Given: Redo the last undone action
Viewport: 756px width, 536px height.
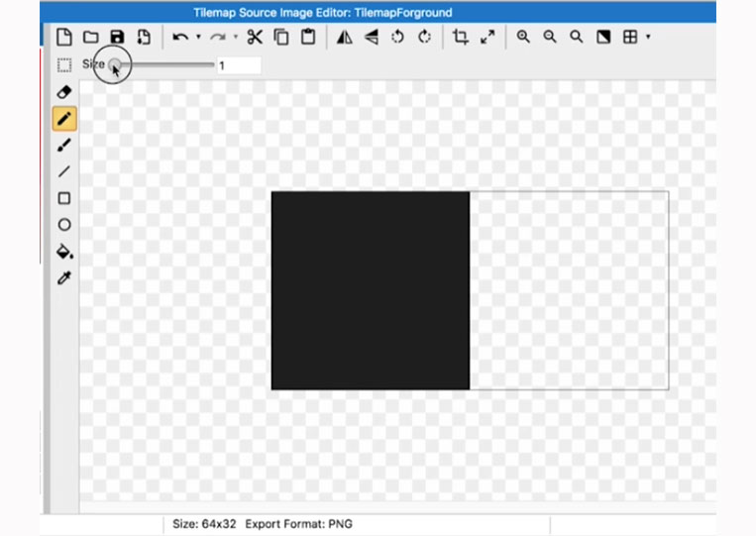Looking at the screenshot, I should [218, 37].
